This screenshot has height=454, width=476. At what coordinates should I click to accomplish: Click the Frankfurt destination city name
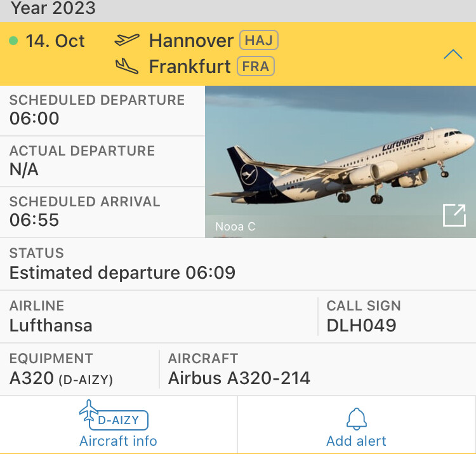point(190,66)
